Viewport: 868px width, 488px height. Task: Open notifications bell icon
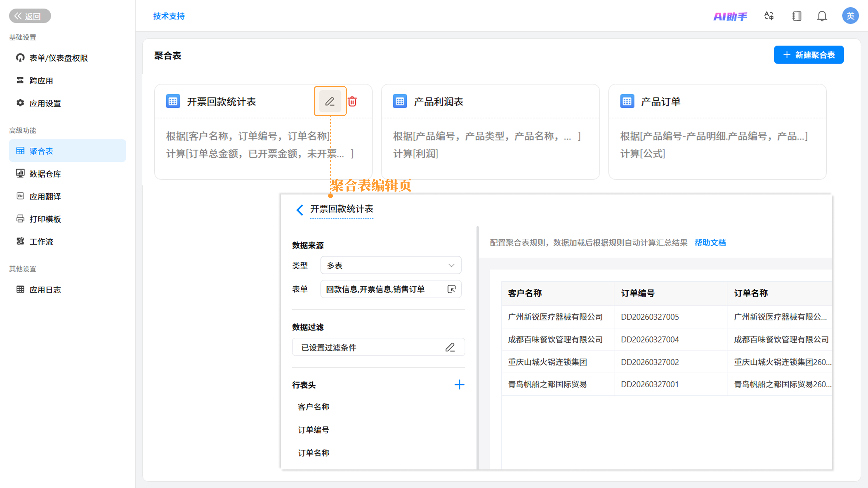[822, 16]
